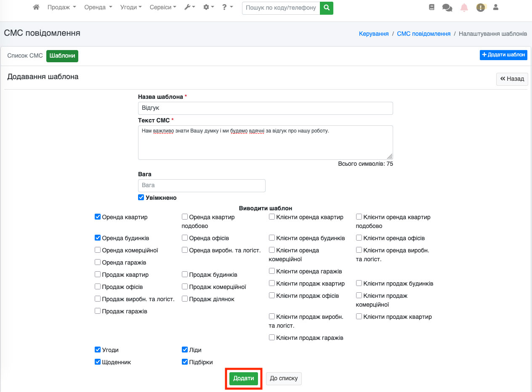
Task: Expand the Оренда dropdown menu
Action: click(98, 7)
